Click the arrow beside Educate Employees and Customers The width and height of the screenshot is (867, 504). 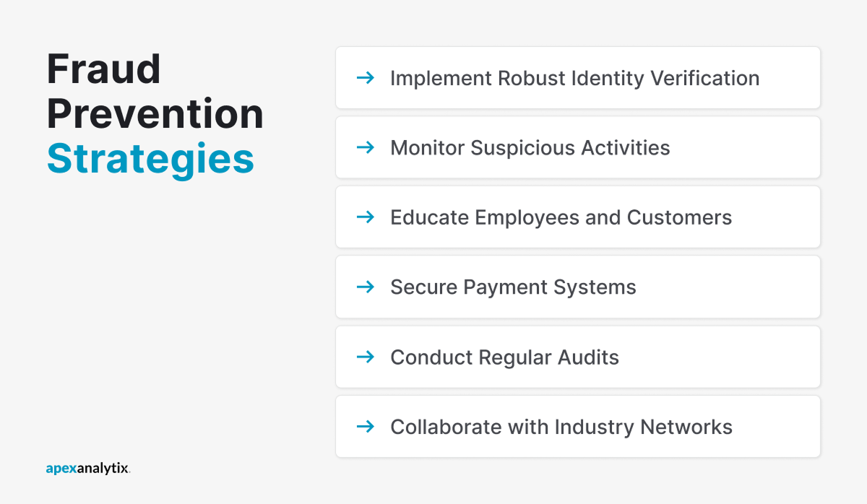pos(366,217)
